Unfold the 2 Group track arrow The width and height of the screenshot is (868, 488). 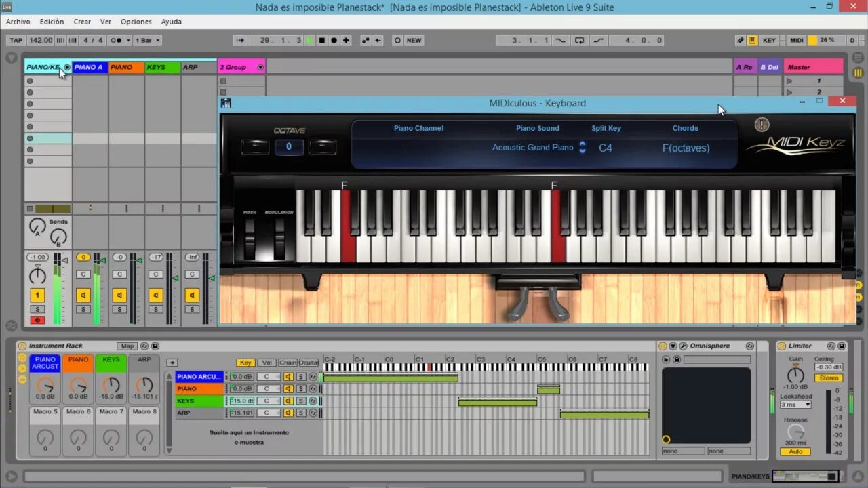[260, 67]
